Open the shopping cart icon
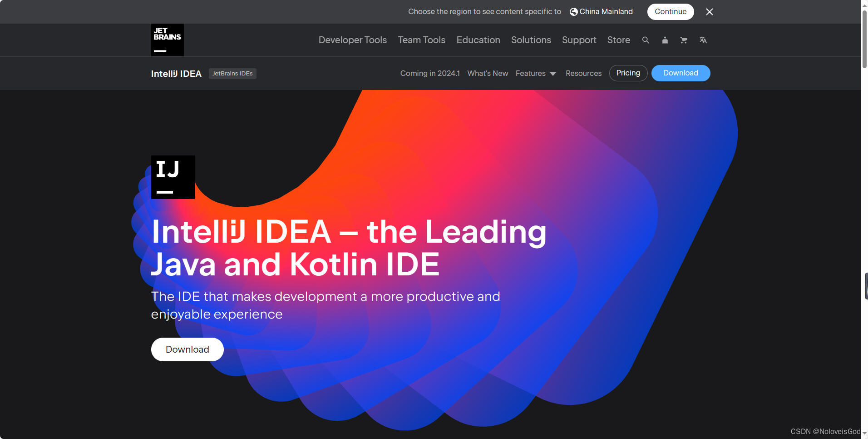This screenshot has height=439, width=868. pos(684,40)
